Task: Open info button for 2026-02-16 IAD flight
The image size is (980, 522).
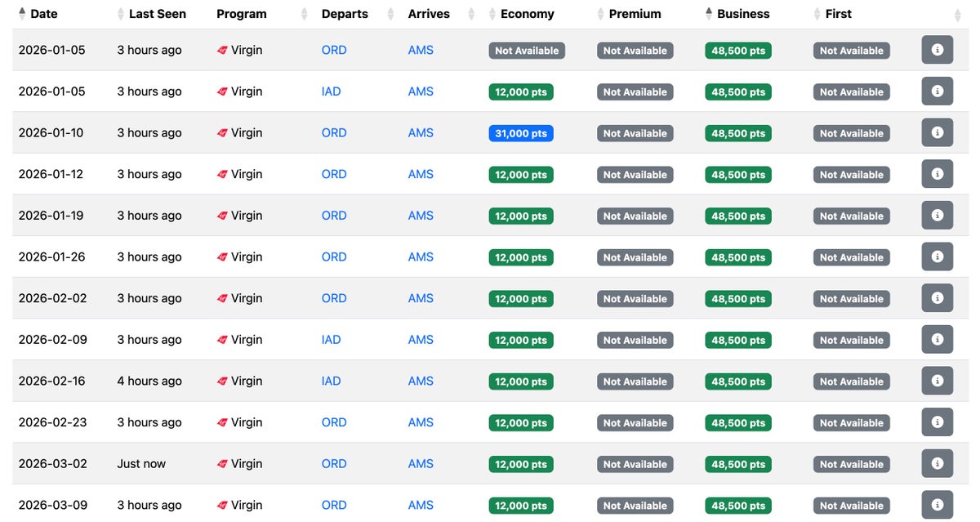Action: point(937,381)
